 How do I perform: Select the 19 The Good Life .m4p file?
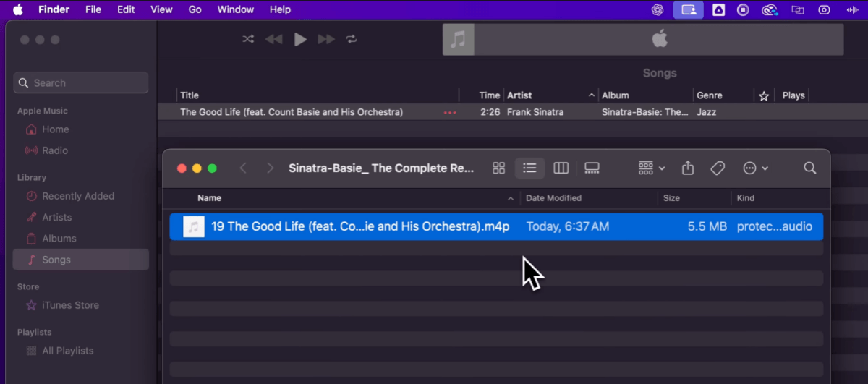coord(496,226)
